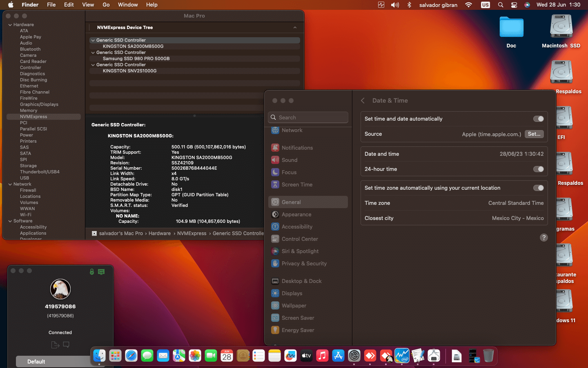Open Launchpad from the Dock
The width and height of the screenshot is (588, 368).
pyautogui.click(x=115, y=356)
